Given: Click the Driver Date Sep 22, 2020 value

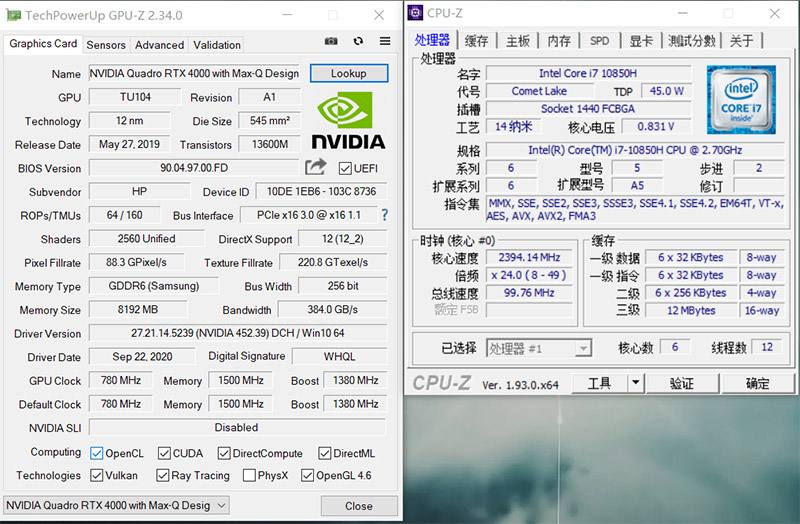Looking at the screenshot, I should point(142,357).
